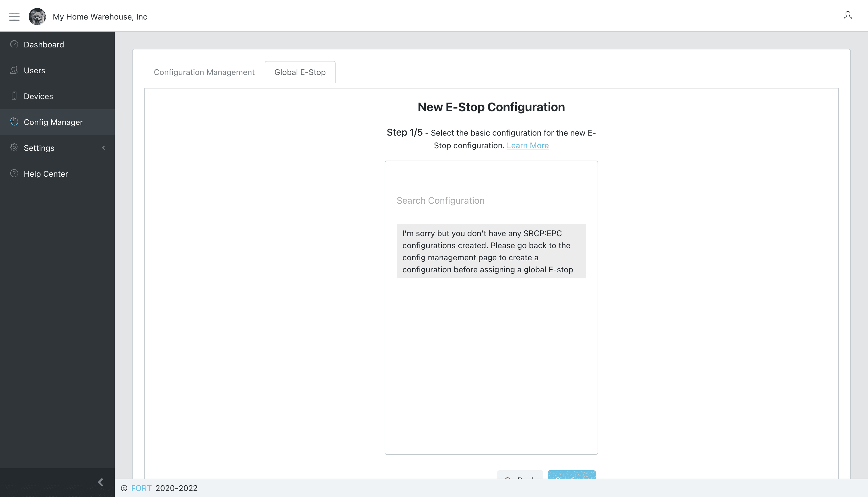Viewport: 868px width, 497px height.
Task: Click the company logo avatar image
Action: 37,17
